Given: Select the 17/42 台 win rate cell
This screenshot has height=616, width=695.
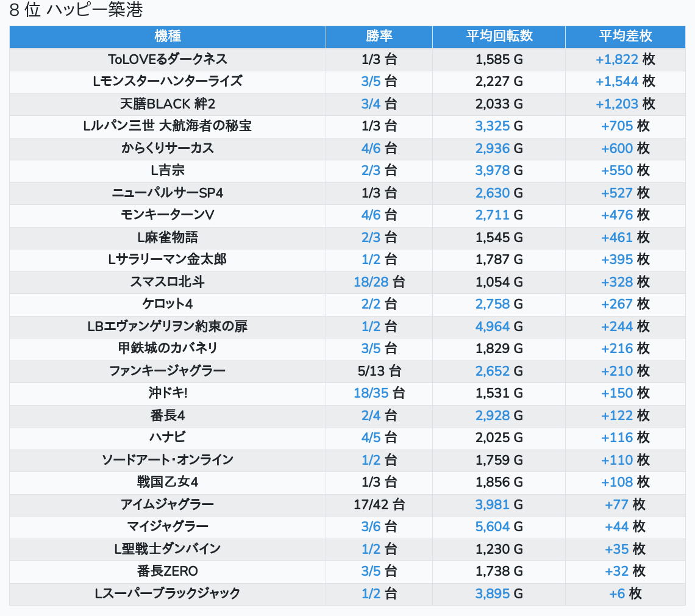Looking at the screenshot, I should click(379, 504).
